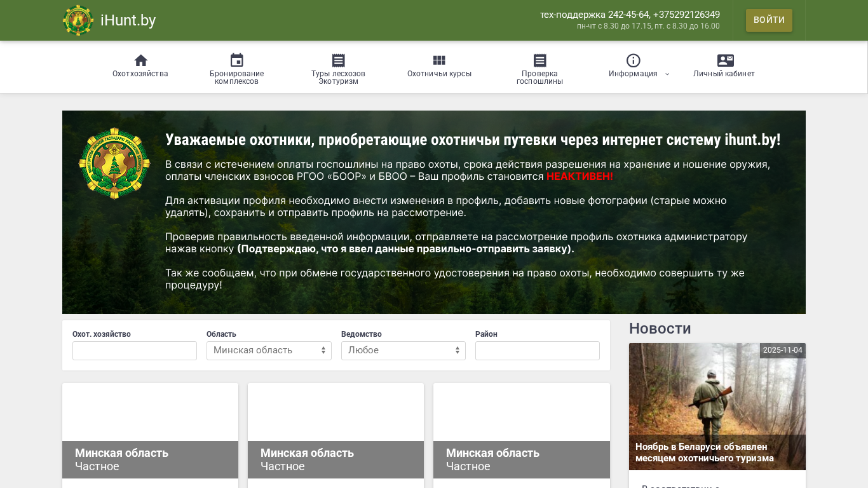Read the news headline about месяцем охотничьего туризма
868x488 pixels.
(x=704, y=452)
